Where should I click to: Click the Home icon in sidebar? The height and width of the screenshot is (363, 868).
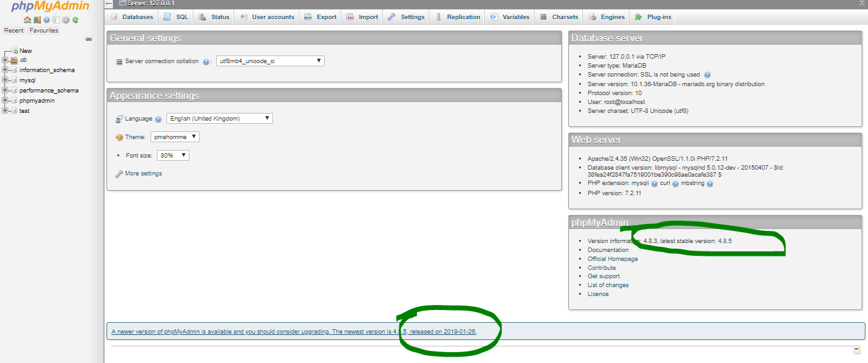27,20
